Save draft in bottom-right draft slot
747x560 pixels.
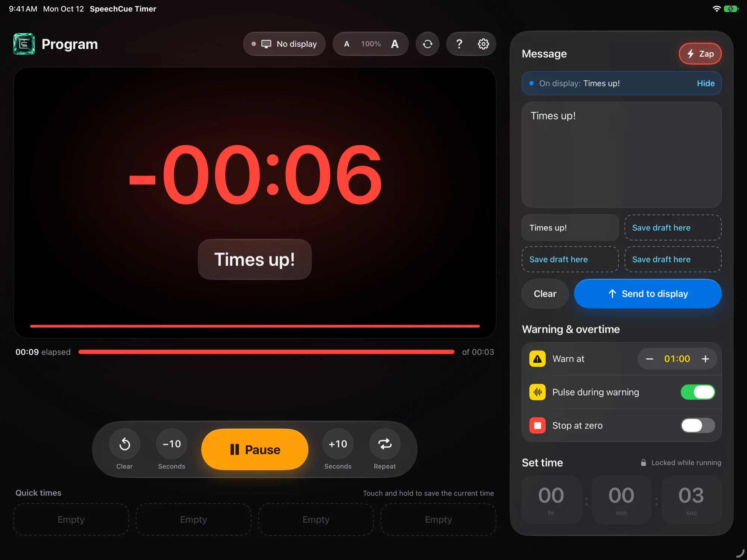click(x=673, y=259)
